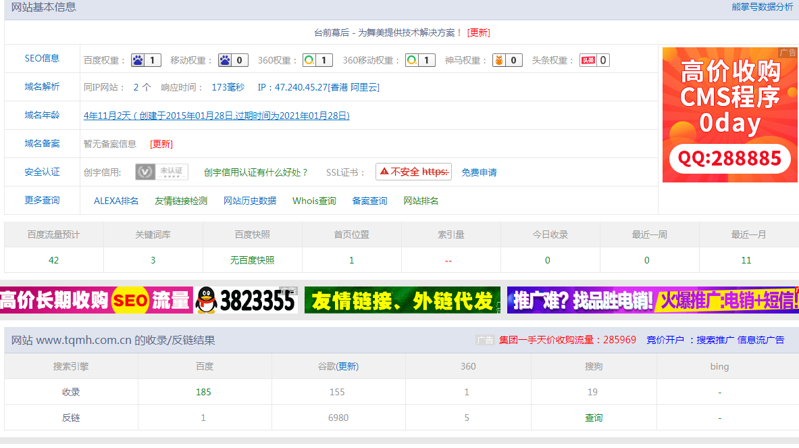The width and height of the screenshot is (799, 448).
Task: Click the 最近一月 value 11
Action: (746, 260)
